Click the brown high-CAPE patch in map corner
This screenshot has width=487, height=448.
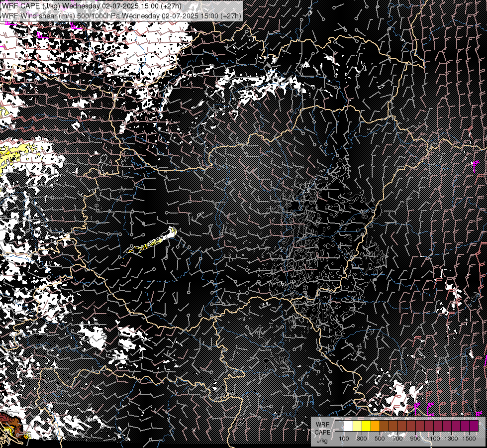tap(11, 425)
